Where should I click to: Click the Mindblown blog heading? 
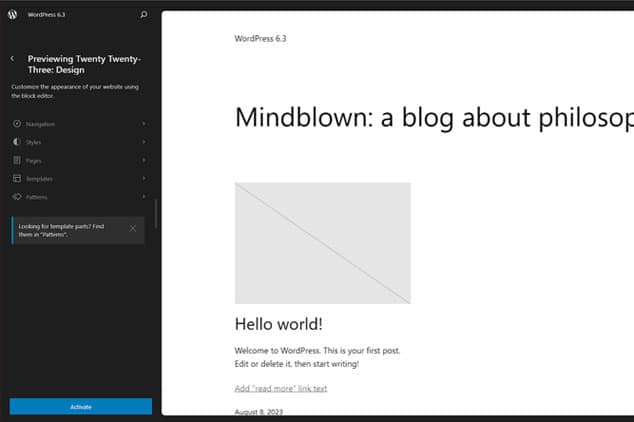click(x=434, y=118)
